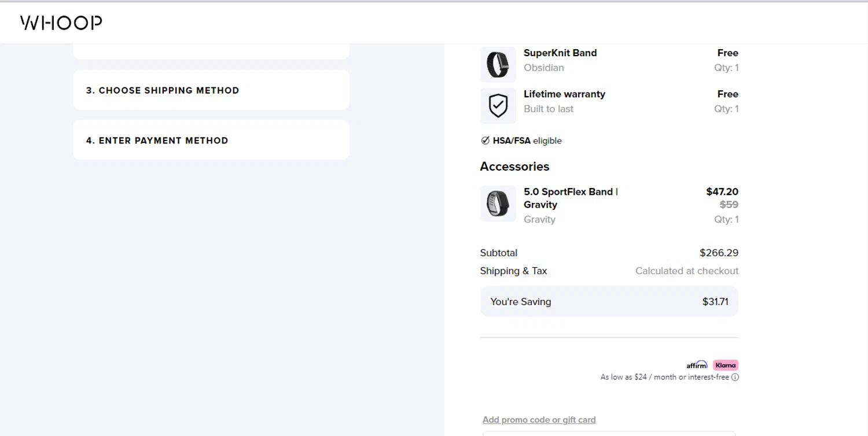Image resolution: width=868 pixels, height=436 pixels.
Task: Click the Calculated at checkout text
Action: pos(687,271)
